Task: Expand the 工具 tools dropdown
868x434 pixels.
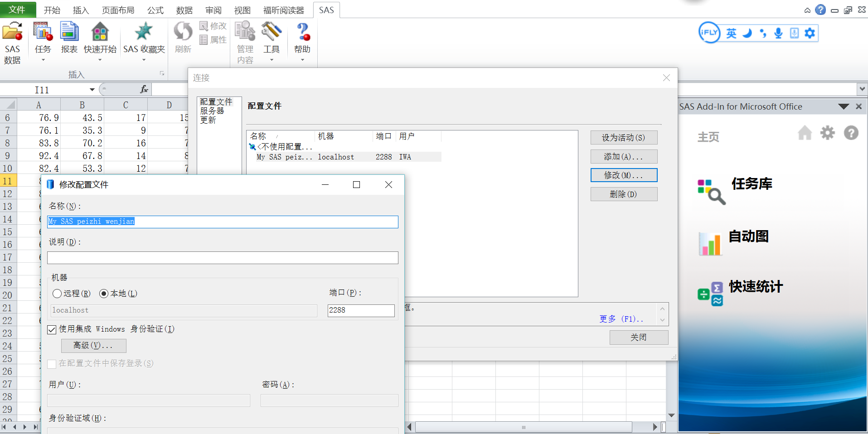Action: click(x=272, y=60)
